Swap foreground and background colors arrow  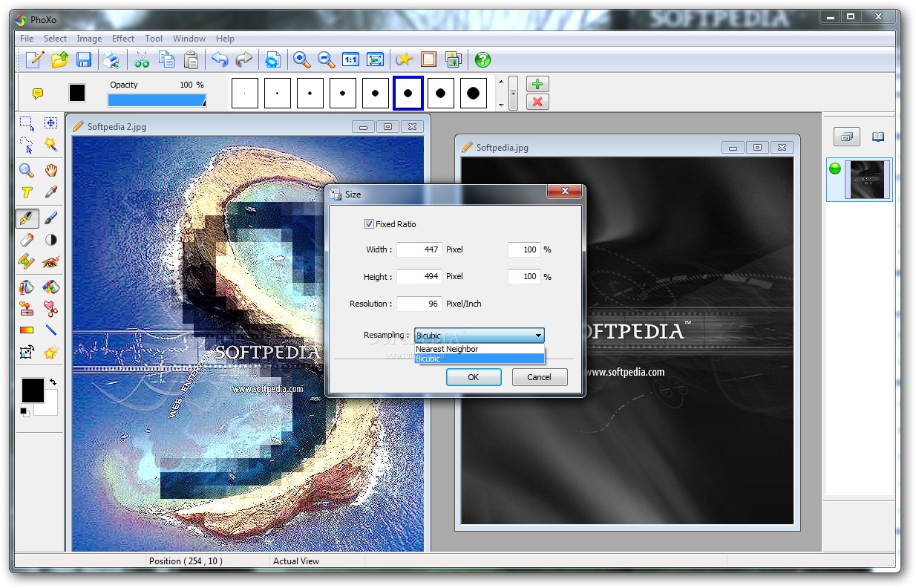(53, 382)
